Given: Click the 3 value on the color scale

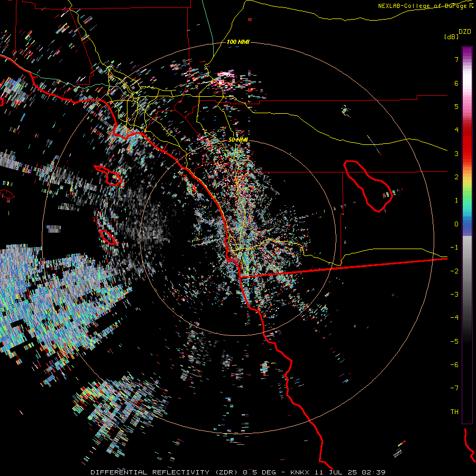Looking at the screenshot, I should tap(456, 153).
